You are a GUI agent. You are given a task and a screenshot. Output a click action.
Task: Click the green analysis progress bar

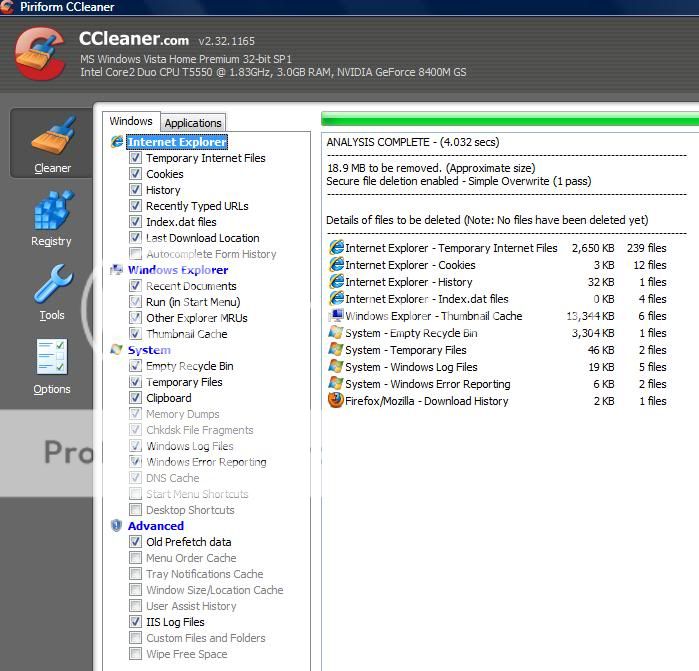(510, 120)
